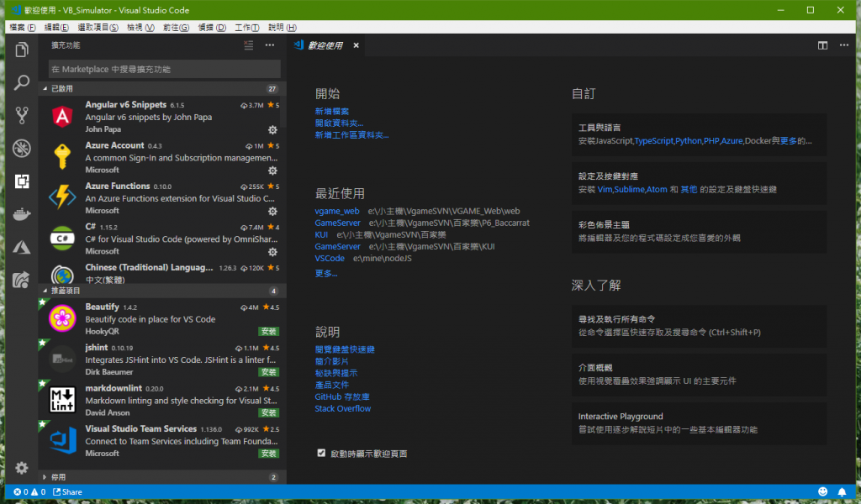The image size is (861, 504).
Task: Open the Debug view in activity bar
Action: pos(21,148)
